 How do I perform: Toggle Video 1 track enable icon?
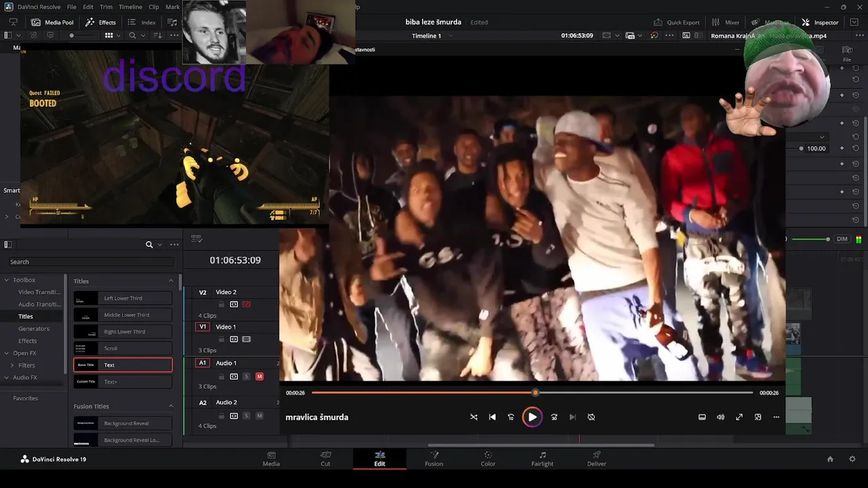[x=246, y=339]
